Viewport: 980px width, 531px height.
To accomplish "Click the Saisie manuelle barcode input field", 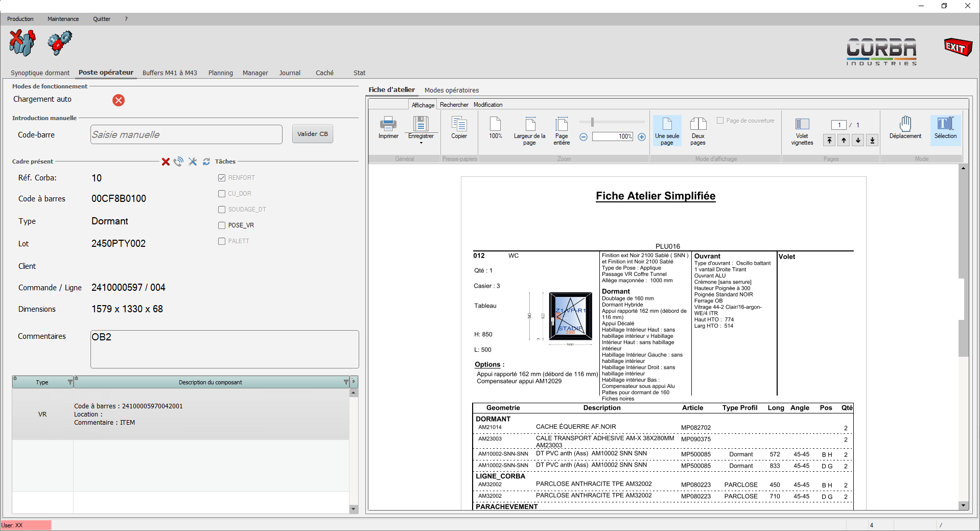I will click(x=186, y=134).
